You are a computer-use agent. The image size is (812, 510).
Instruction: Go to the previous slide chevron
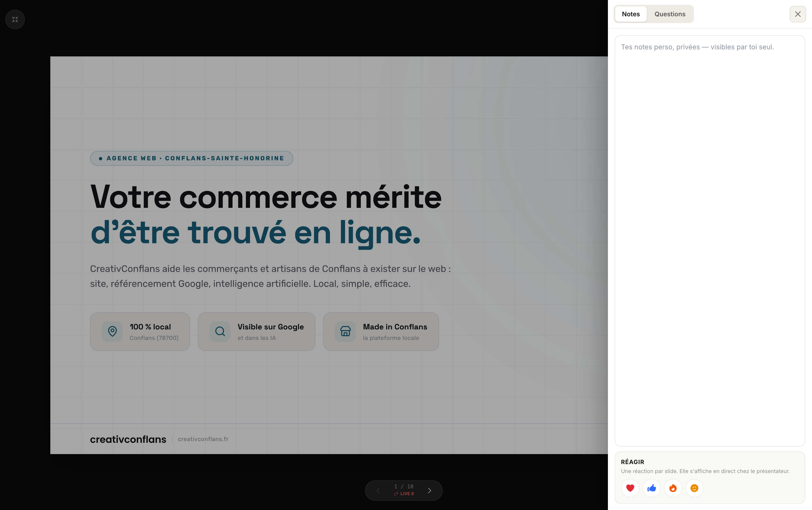point(378,491)
